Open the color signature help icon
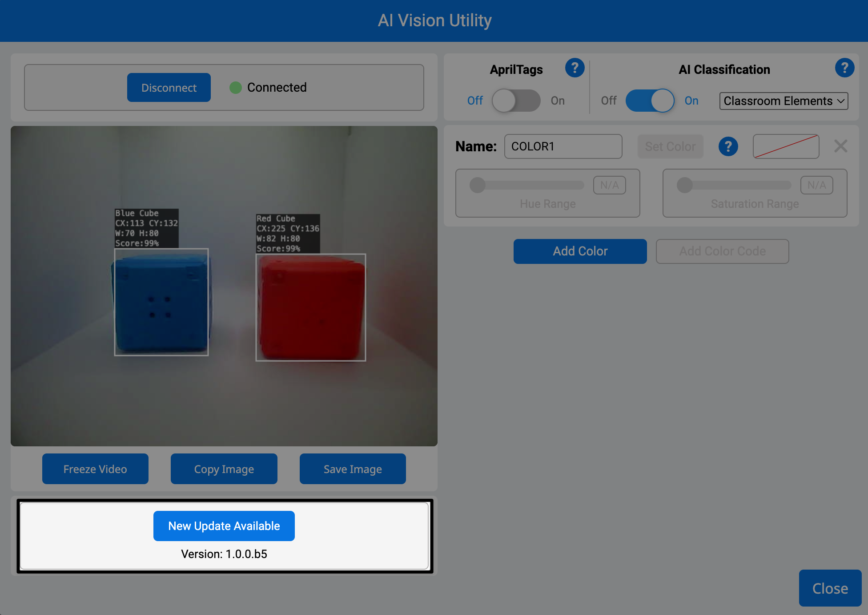Viewport: 868px width, 615px height. point(728,146)
